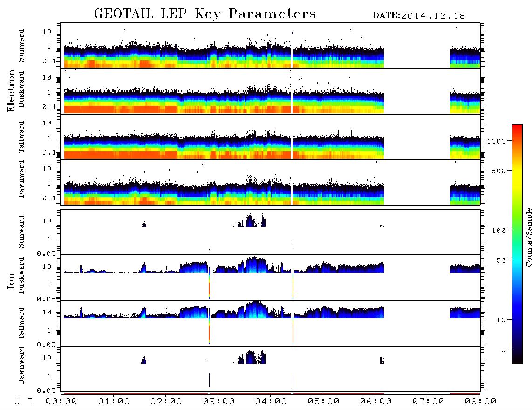This screenshot has height=410, width=532.
Task: Click the "00:00" time tick label
Action: pyautogui.click(x=61, y=402)
